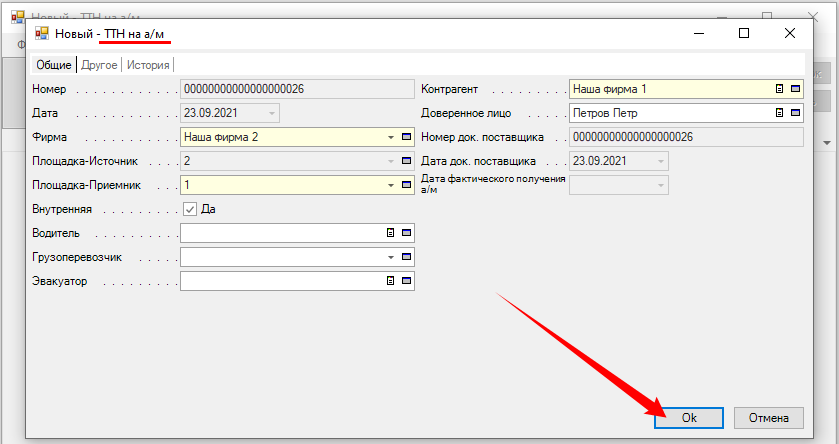Switch to the Другое tab
The width and height of the screenshot is (839, 444).
tap(98, 65)
